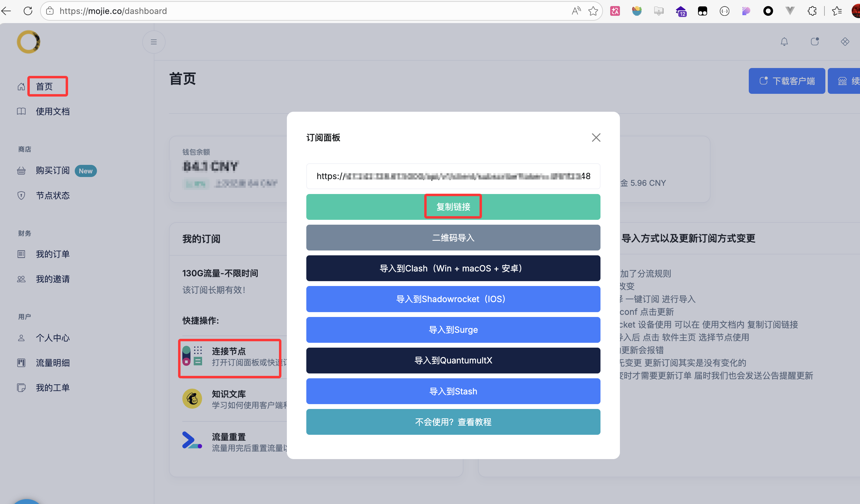Click the browser refresh icon
Image resolution: width=860 pixels, height=504 pixels.
click(x=28, y=11)
